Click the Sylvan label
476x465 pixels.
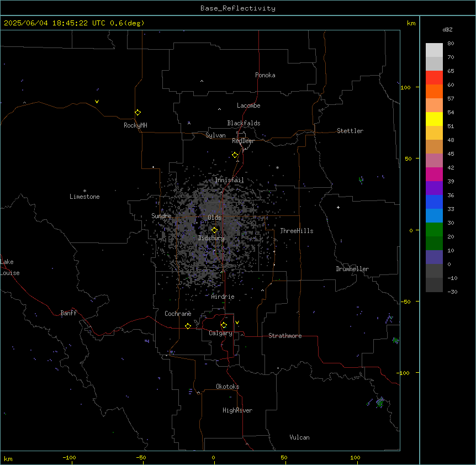coord(215,135)
